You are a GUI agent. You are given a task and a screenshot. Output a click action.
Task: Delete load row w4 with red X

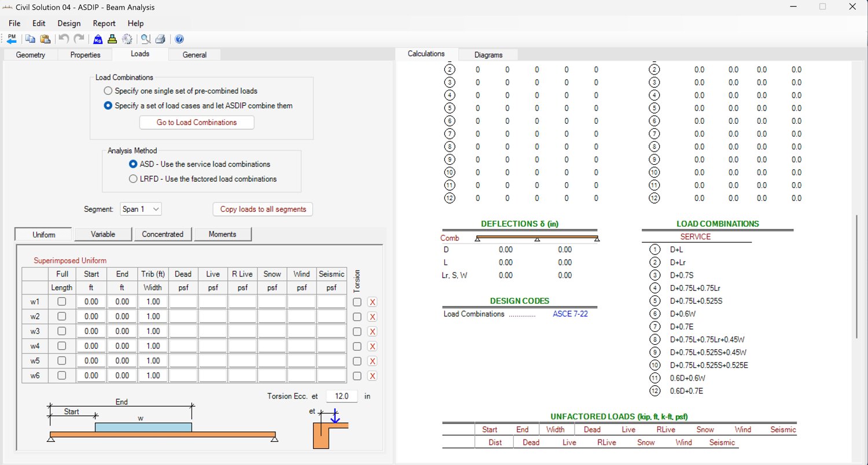tap(372, 346)
